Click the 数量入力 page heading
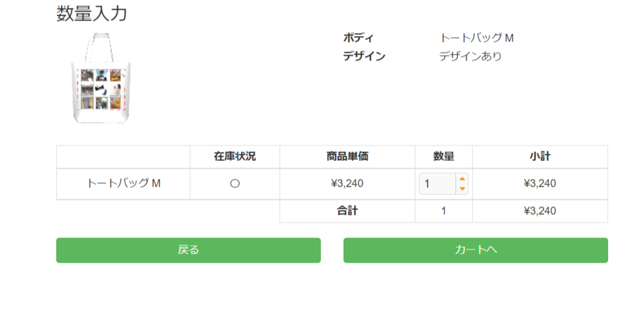The width and height of the screenshot is (644, 333). pyautogui.click(x=92, y=14)
